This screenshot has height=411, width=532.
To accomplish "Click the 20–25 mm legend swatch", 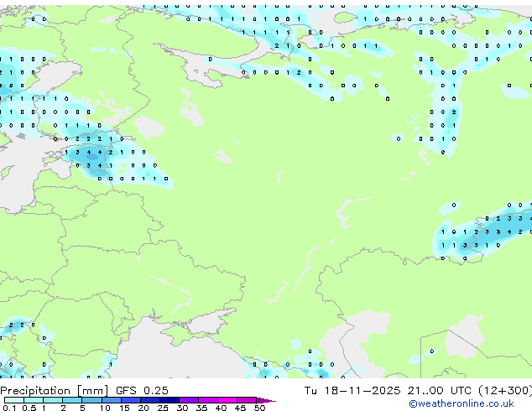I will pos(150,400).
